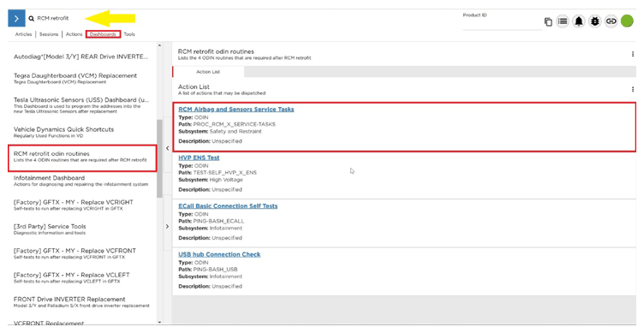Select the Infotainment Dashboard
The height and width of the screenshot is (333, 644).
pos(80,181)
